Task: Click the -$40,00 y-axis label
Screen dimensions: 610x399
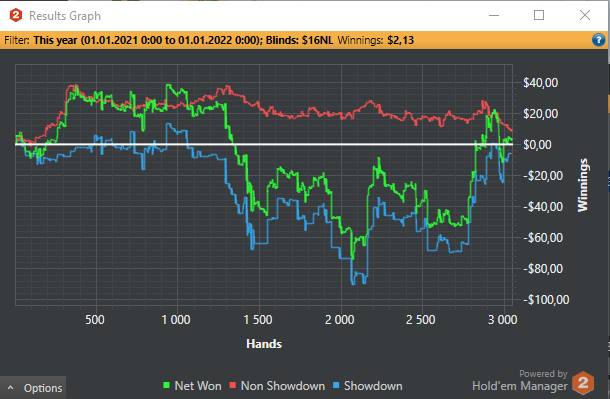Action: (543, 206)
